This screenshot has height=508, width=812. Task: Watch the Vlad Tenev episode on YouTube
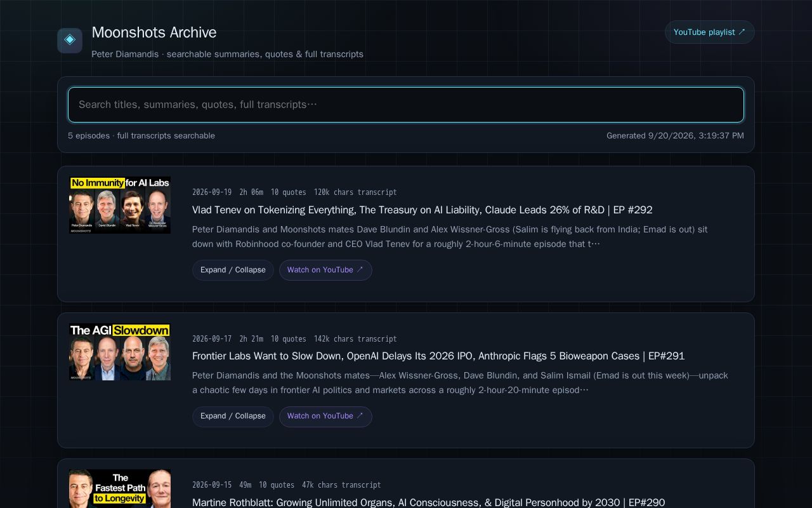point(325,270)
